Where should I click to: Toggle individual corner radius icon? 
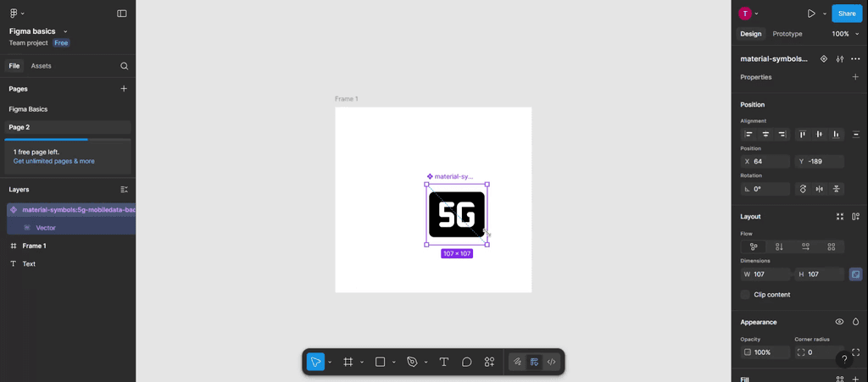tap(856, 352)
